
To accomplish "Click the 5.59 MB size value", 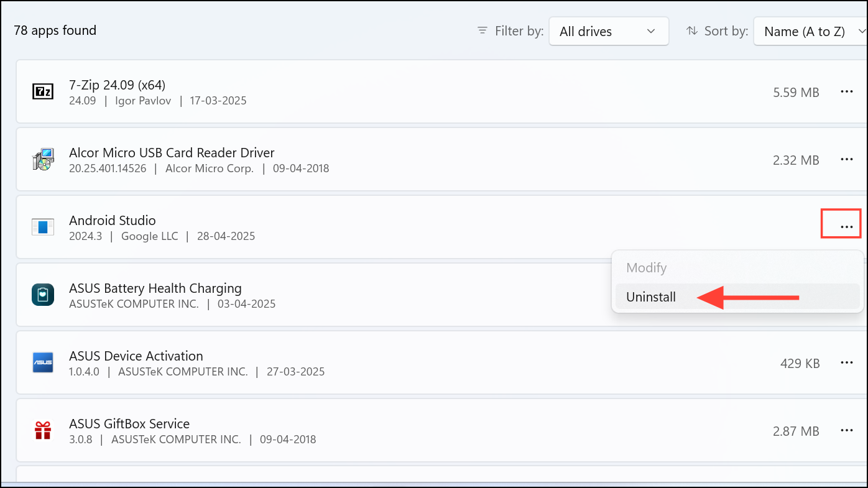I will (x=796, y=93).
